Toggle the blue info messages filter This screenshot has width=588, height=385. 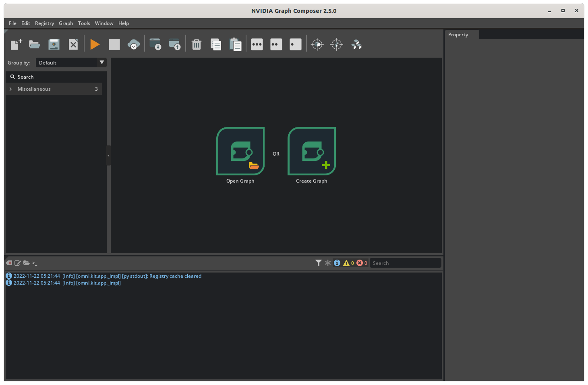point(337,263)
